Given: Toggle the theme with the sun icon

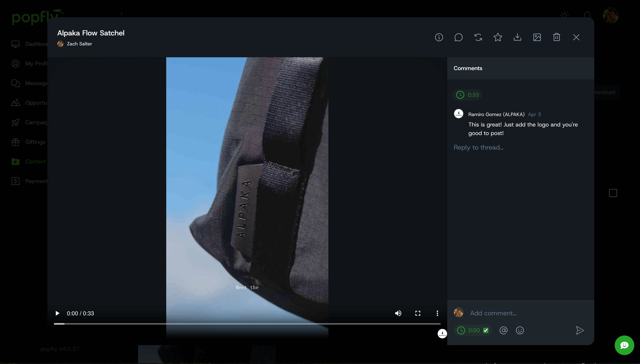Looking at the screenshot, I should (564, 15).
